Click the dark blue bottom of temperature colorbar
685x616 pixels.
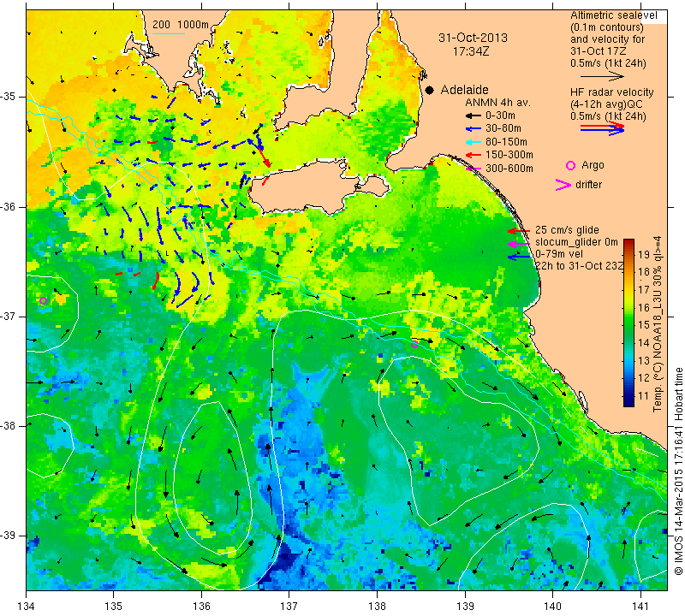point(628,400)
